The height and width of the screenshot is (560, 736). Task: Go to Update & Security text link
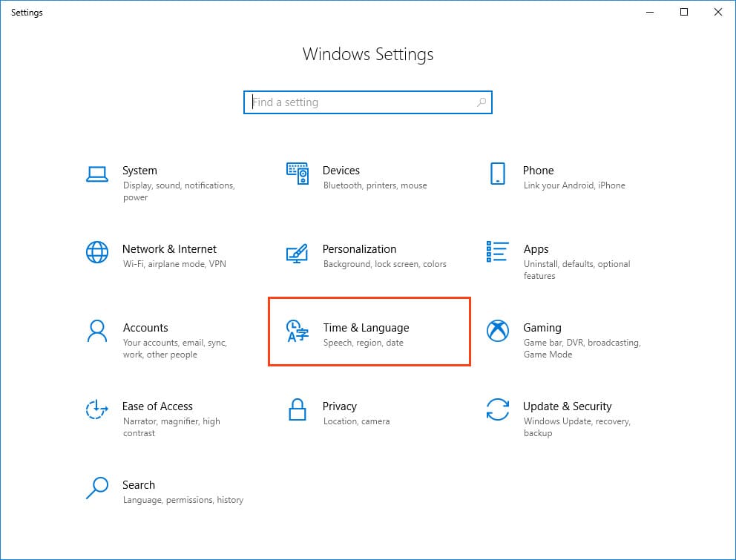(x=567, y=406)
